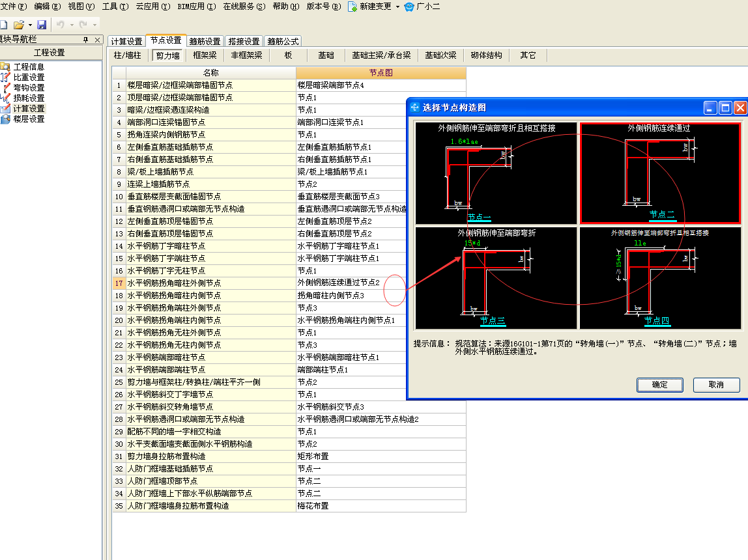The height and width of the screenshot is (560, 748).
Task: Click the Redo arrow icon
Action: pos(83,24)
